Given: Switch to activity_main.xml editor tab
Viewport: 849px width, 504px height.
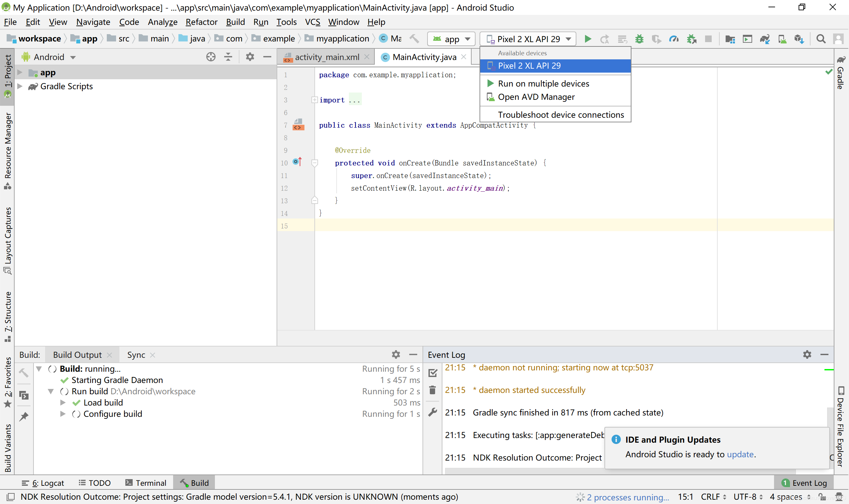Looking at the screenshot, I should 327,57.
